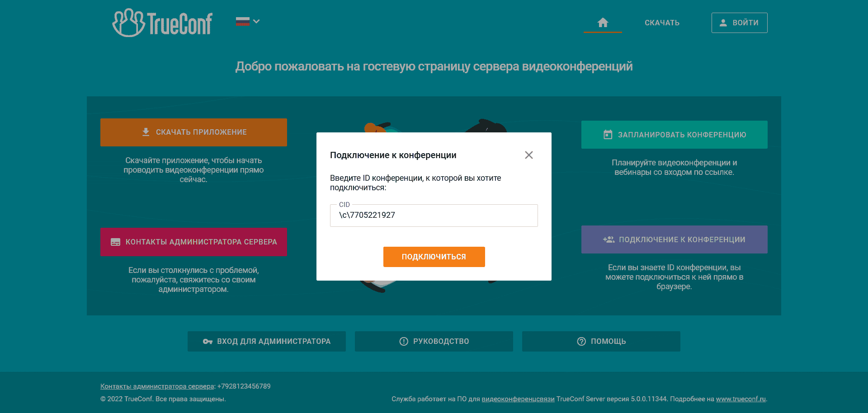Open ВХОД ДЛЯ АДМИНИСТРАТОРА
Viewport: 868px width, 413px height.
267,342
